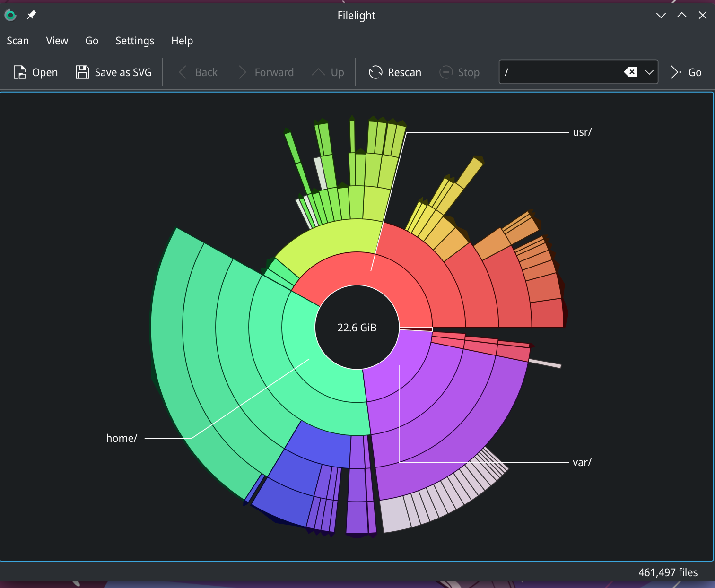The height and width of the screenshot is (588, 715).
Task: Open the Help menu
Action: [182, 41]
